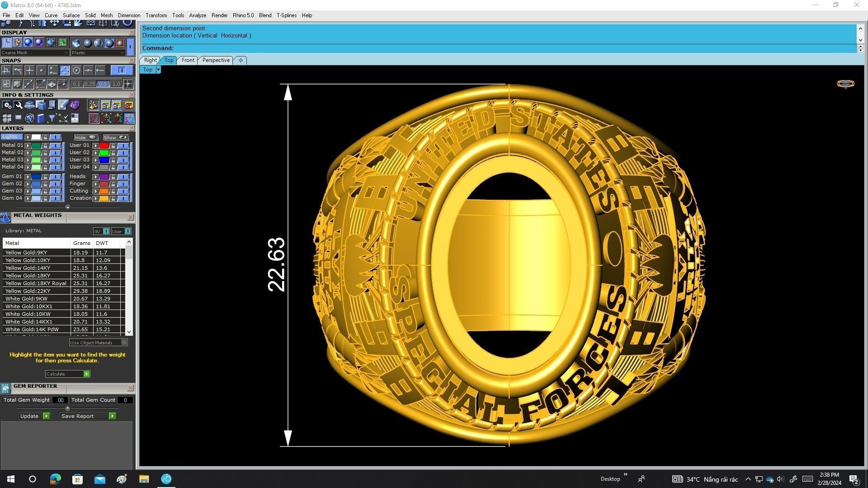The width and height of the screenshot is (868, 488).
Task: Click the notepad with pencil icon
Action: click(63, 105)
